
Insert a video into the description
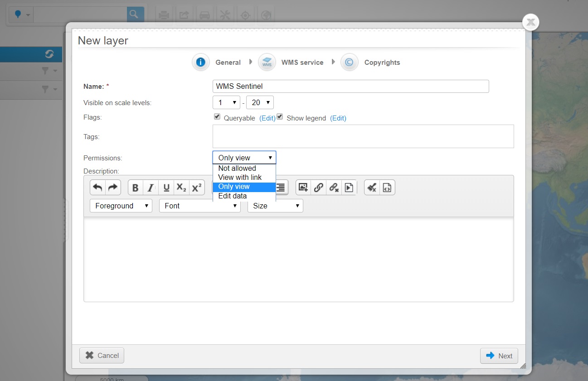pyautogui.click(x=349, y=188)
